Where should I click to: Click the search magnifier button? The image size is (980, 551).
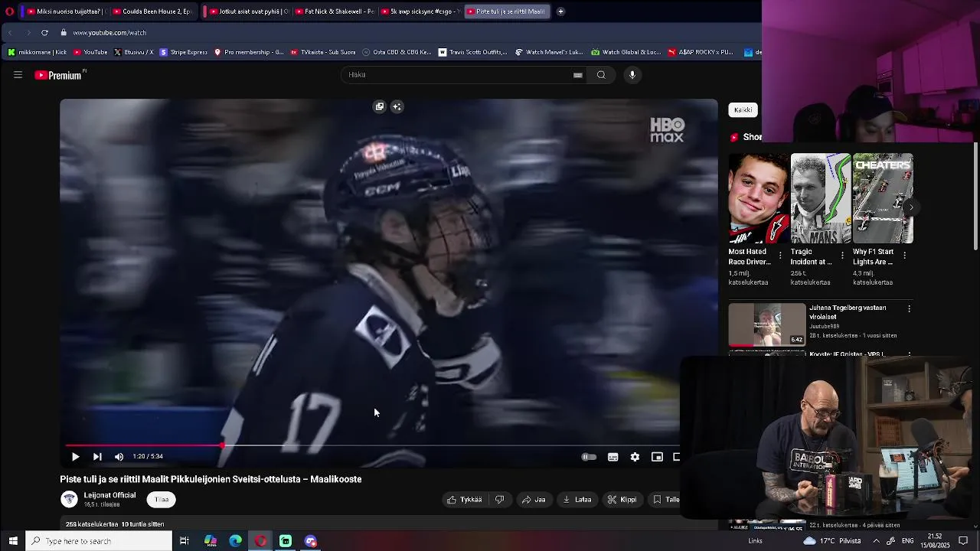(601, 75)
